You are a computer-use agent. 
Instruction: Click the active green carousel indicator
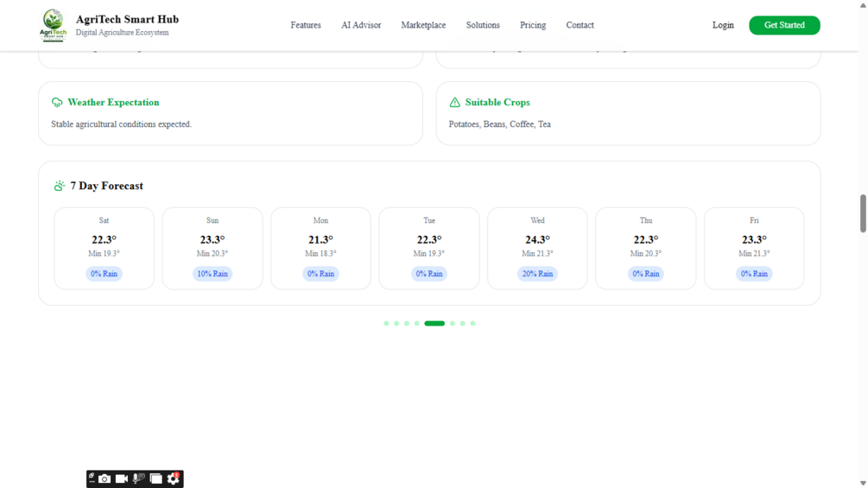point(434,323)
